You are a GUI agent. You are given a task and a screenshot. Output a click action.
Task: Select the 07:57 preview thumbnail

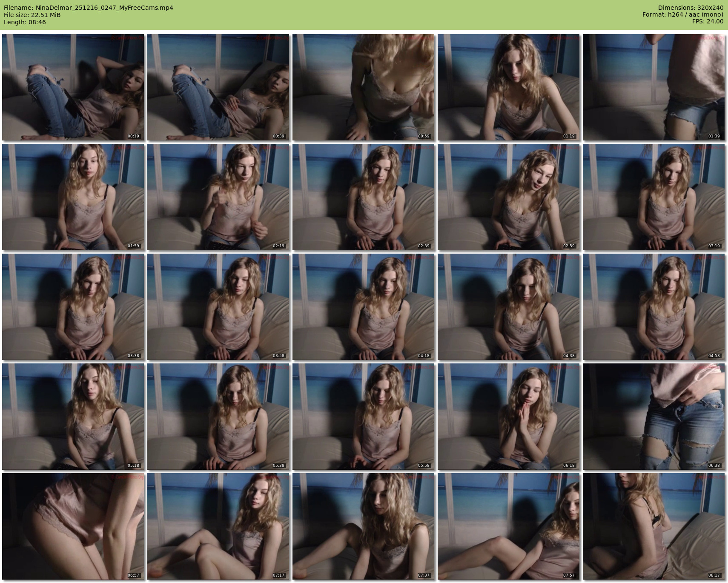click(x=509, y=526)
